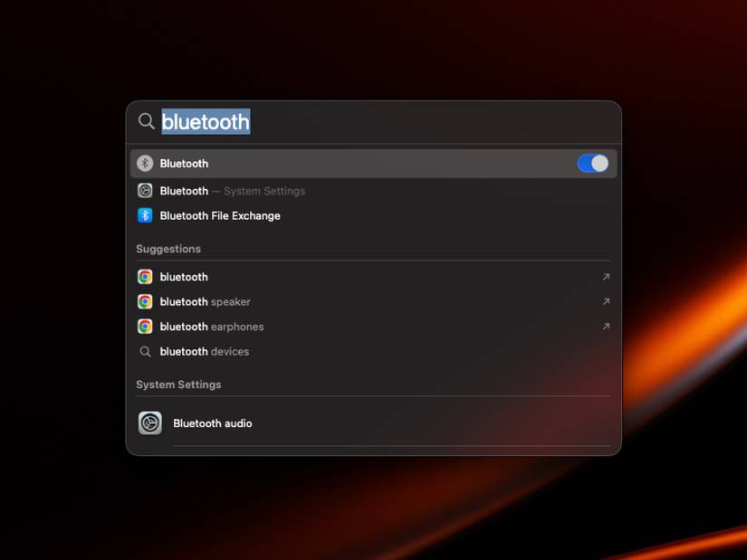Click System Settings icon beside Bluetooth — System Settings
The image size is (747, 560).
[x=145, y=191]
